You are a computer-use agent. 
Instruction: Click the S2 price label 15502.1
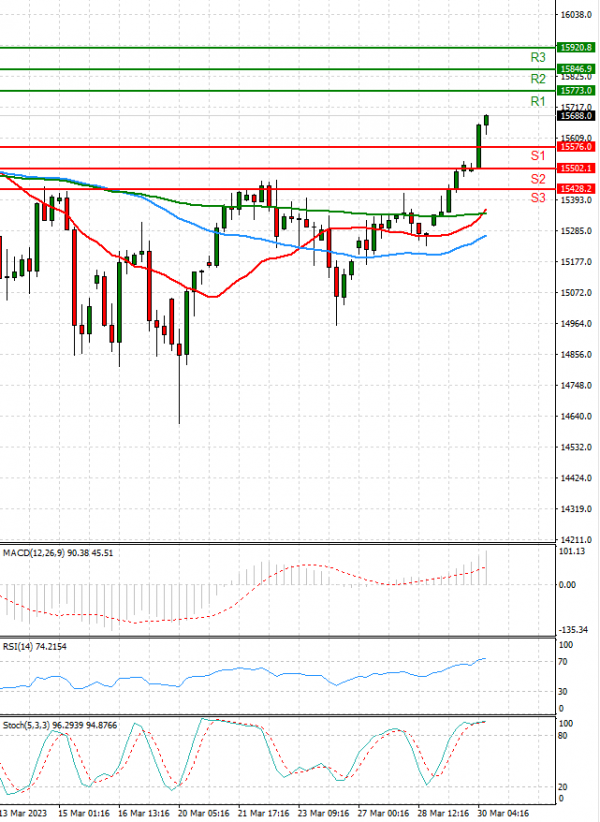click(x=575, y=168)
